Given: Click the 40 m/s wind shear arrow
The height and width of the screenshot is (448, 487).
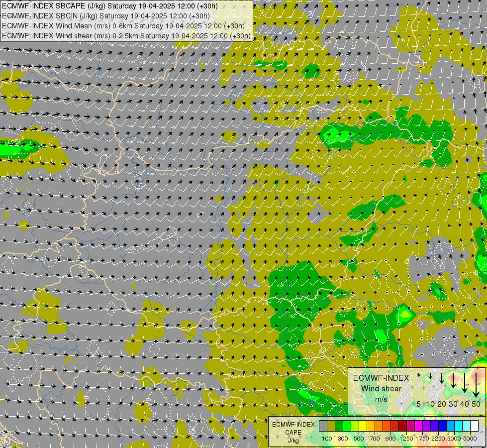Looking at the screenshot, I should pos(465,383).
